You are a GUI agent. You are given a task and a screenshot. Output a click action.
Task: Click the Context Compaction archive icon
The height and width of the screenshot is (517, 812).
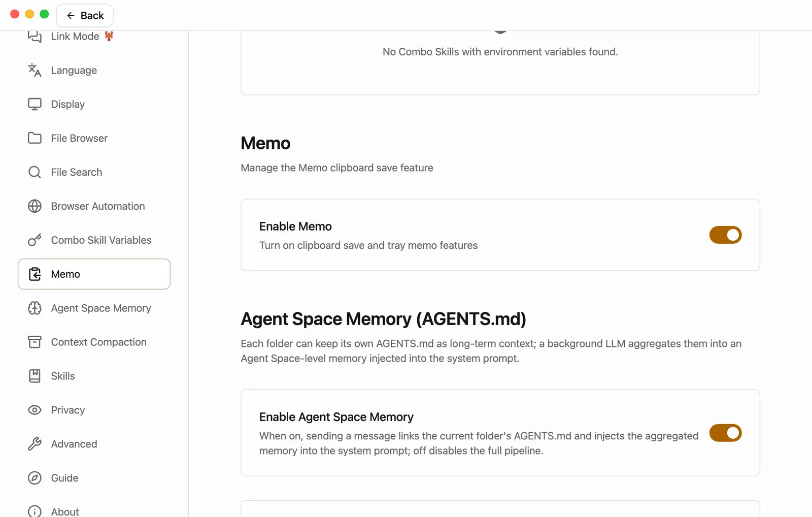click(x=35, y=342)
